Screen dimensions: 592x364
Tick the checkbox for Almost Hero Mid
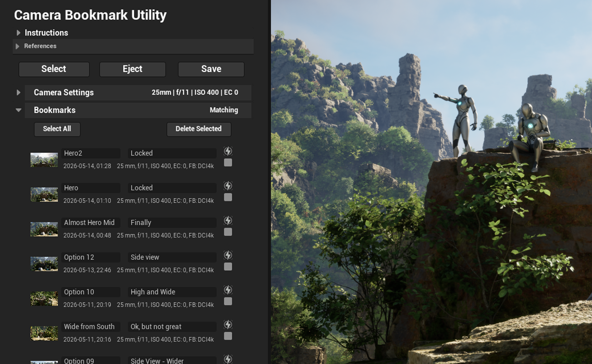click(x=228, y=232)
